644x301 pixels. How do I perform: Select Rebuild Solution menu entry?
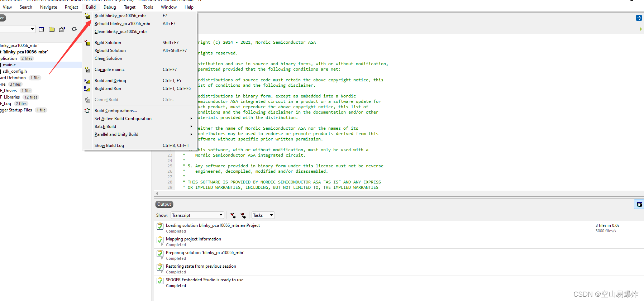click(140, 51)
